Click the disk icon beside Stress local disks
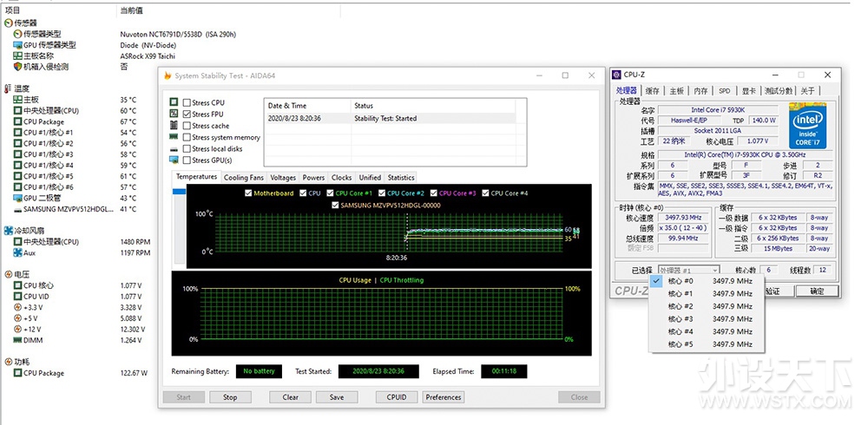 click(x=174, y=149)
